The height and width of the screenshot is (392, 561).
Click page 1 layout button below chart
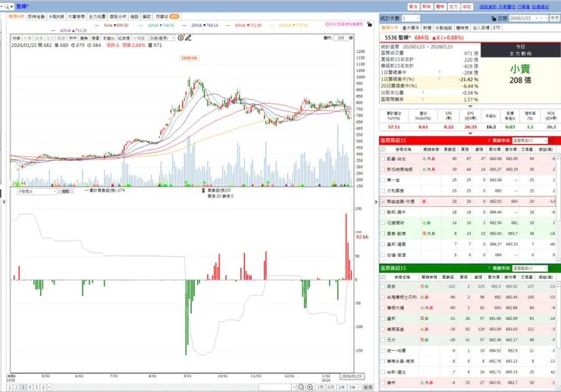[x=10, y=387]
